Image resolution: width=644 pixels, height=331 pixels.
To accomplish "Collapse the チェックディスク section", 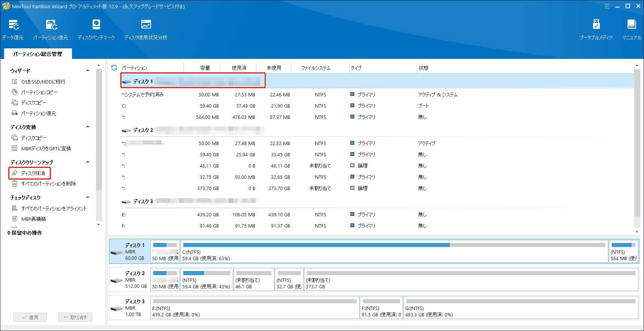I will pos(88,197).
